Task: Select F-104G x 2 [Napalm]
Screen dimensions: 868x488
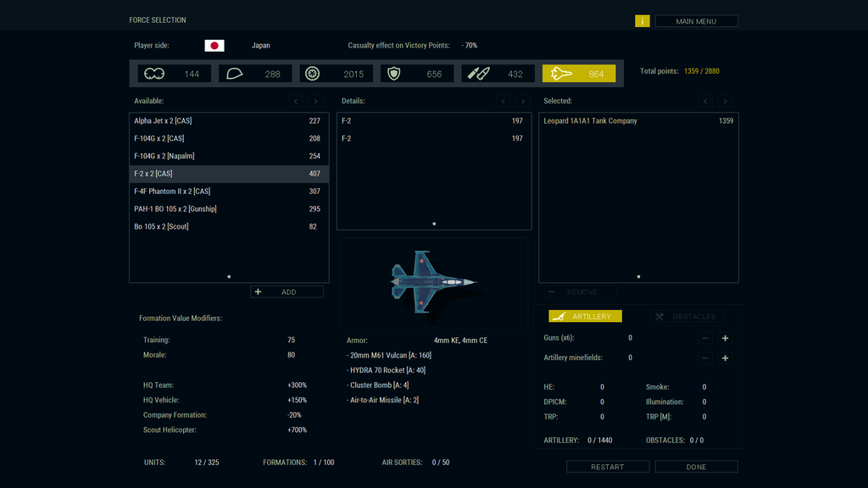Action: pos(229,156)
